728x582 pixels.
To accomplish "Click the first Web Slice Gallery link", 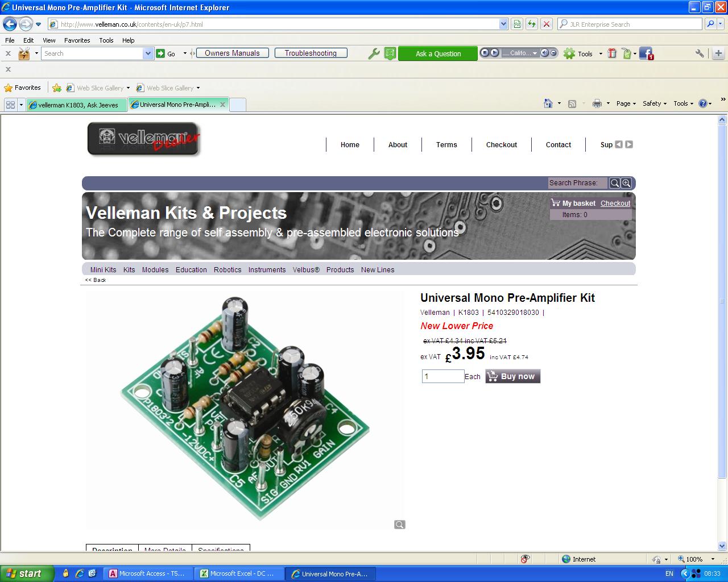I will (100, 88).
